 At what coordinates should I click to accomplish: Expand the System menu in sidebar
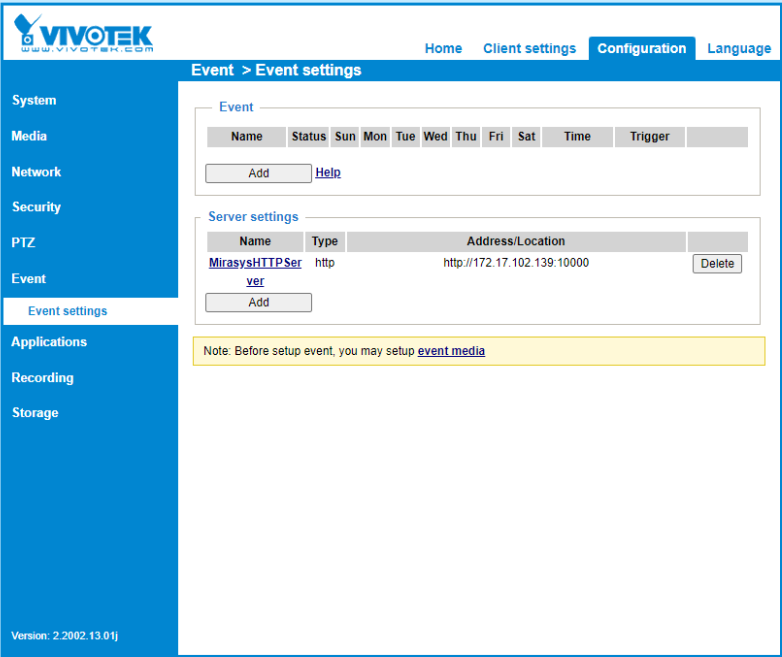coord(34,100)
